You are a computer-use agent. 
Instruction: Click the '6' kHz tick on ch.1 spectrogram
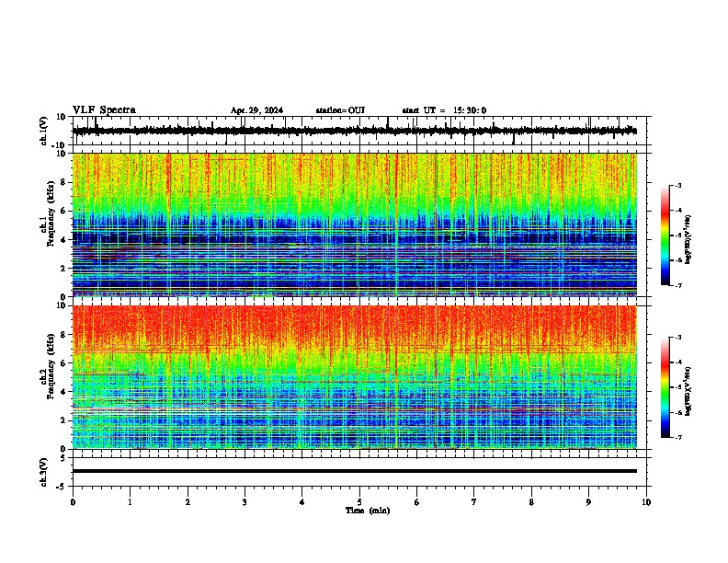click(x=64, y=211)
